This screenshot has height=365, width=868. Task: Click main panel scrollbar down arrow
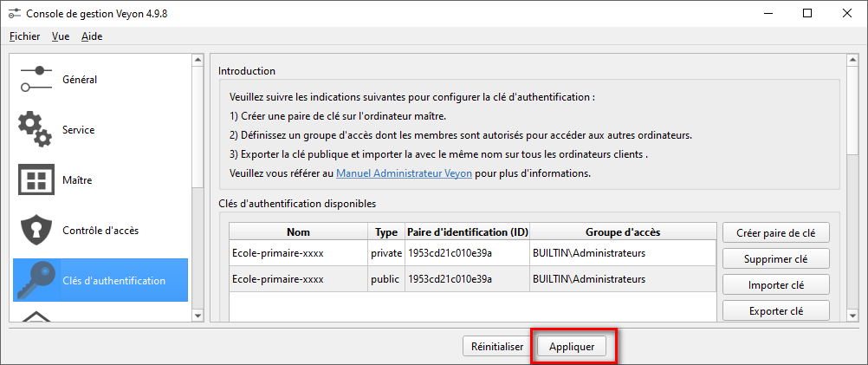(x=852, y=316)
